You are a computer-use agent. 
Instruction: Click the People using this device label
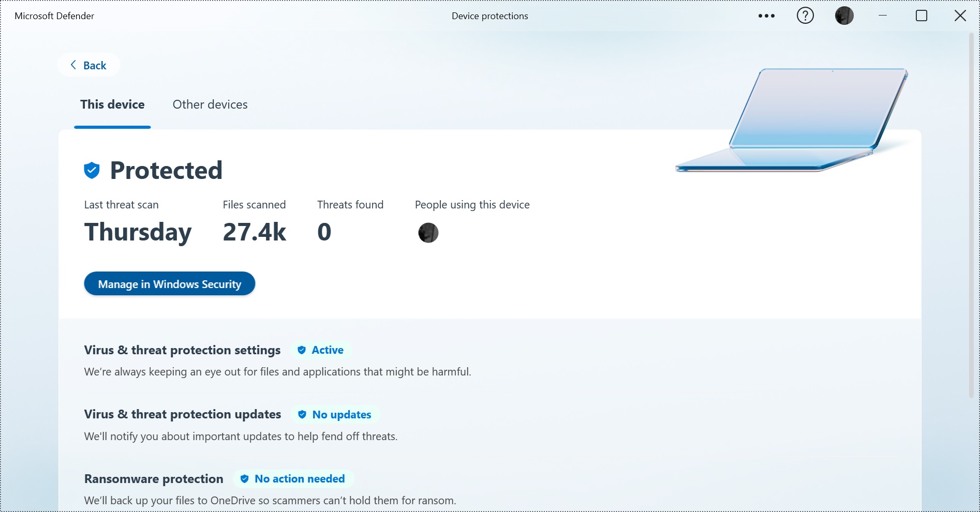pos(472,205)
